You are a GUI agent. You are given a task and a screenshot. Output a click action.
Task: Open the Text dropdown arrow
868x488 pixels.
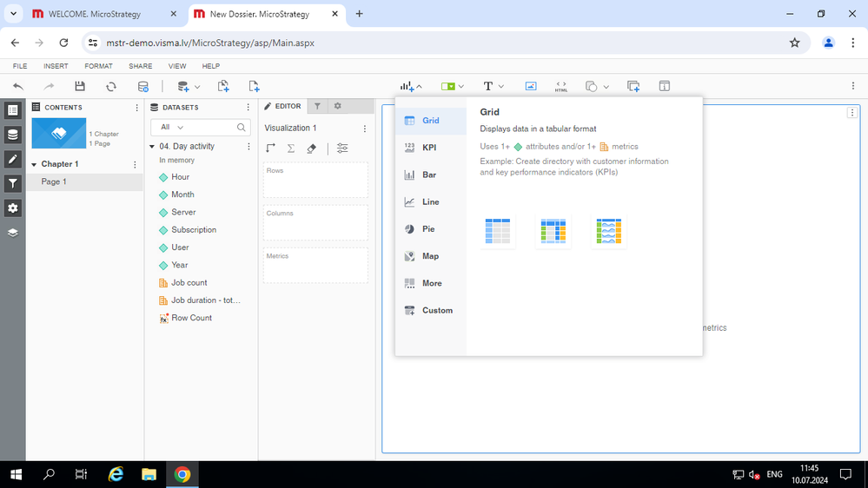coord(501,87)
